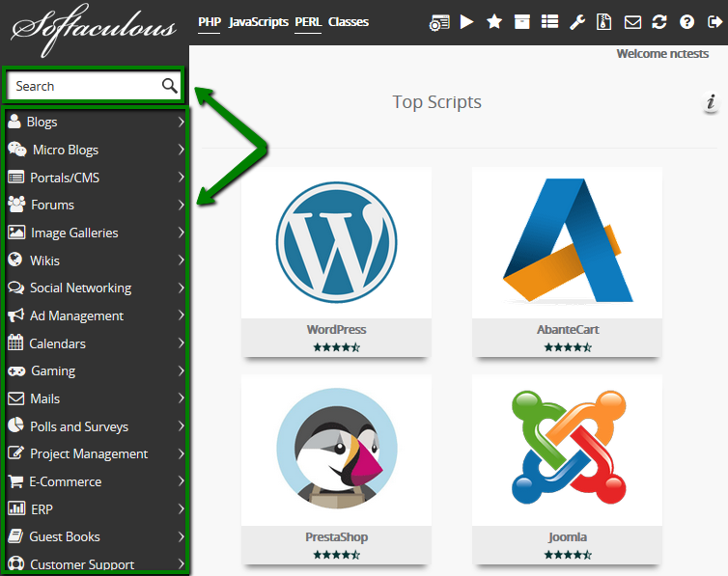Switch to the JavaScripts tab
Viewport: 728px width, 576px height.
coord(259,22)
